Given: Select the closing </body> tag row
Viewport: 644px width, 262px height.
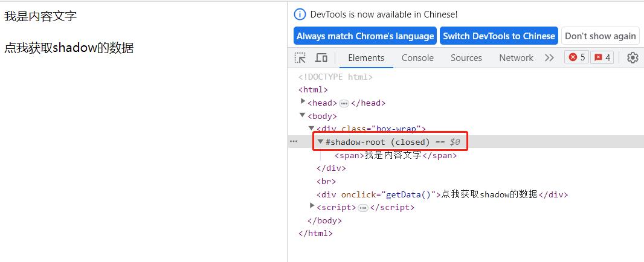Looking at the screenshot, I should pos(324,220).
